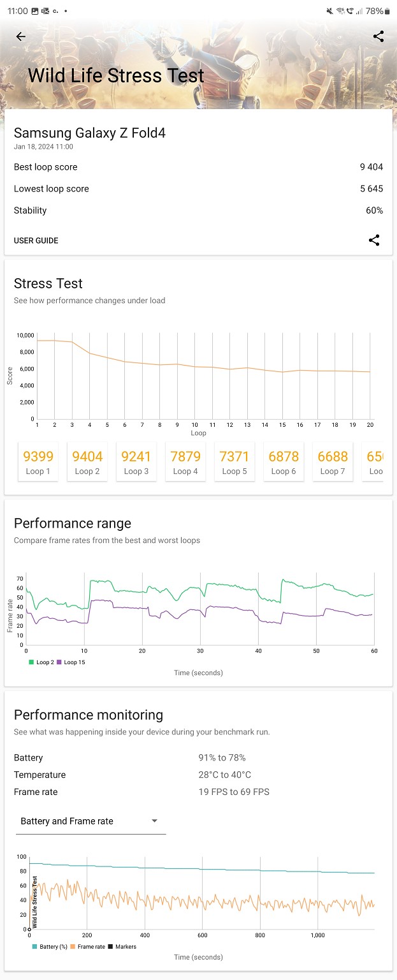
Task: Click the Frame rate legend entry
Action: pyautogui.click(x=89, y=947)
